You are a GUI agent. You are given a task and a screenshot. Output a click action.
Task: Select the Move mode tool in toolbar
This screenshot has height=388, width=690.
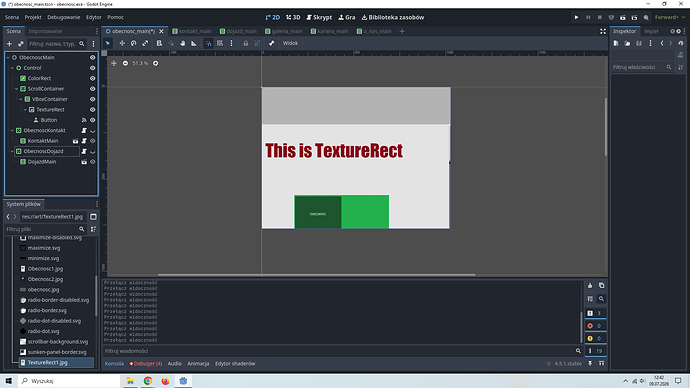coord(122,43)
